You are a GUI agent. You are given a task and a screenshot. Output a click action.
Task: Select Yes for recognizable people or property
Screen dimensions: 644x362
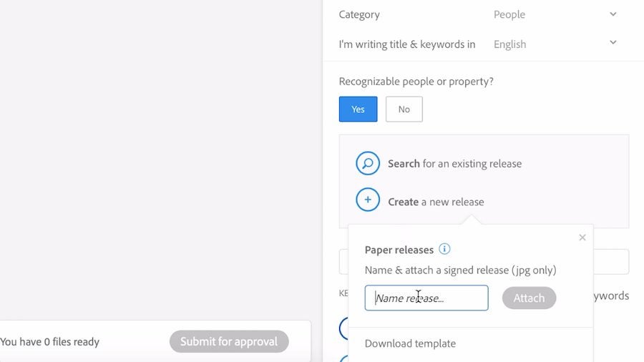[358, 109]
